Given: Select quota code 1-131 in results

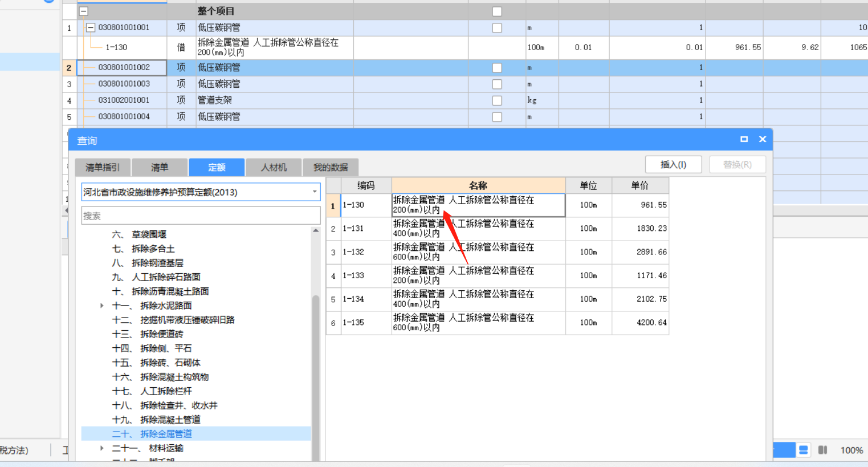Looking at the screenshot, I should point(366,229).
